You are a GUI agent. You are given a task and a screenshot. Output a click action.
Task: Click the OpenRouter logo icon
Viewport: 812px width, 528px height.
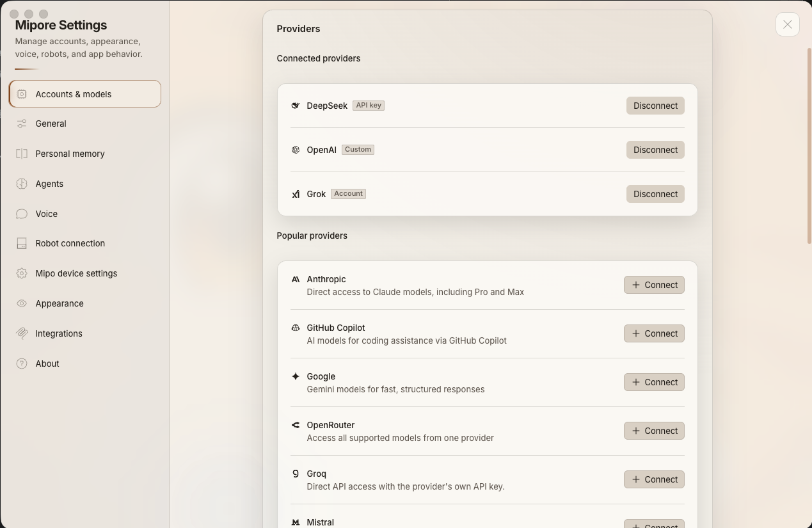(296, 425)
